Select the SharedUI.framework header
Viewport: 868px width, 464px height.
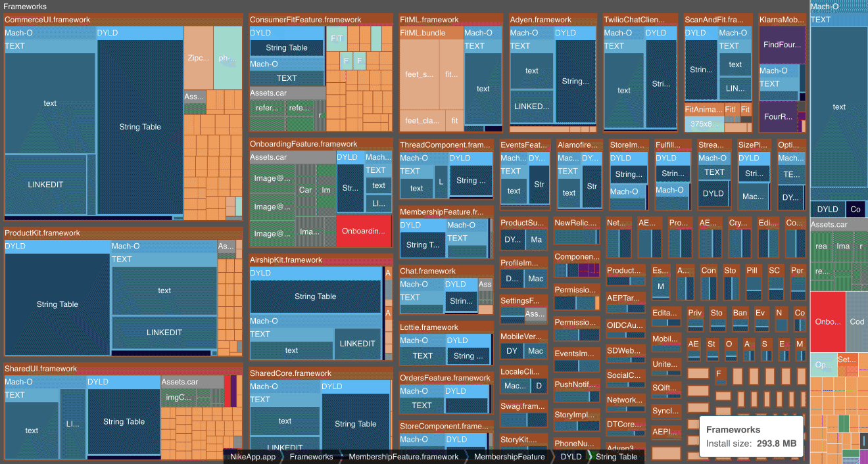click(x=41, y=369)
